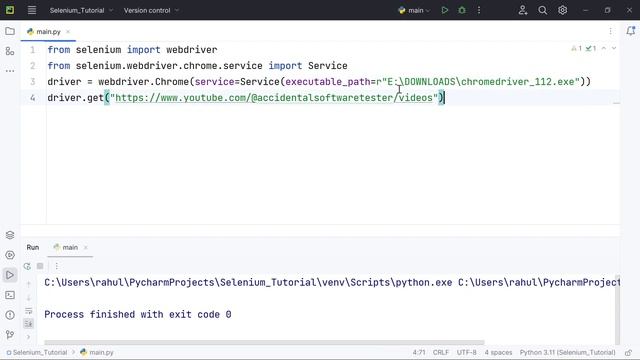Click console up-the-stack-trace arrow

(x=29, y=284)
